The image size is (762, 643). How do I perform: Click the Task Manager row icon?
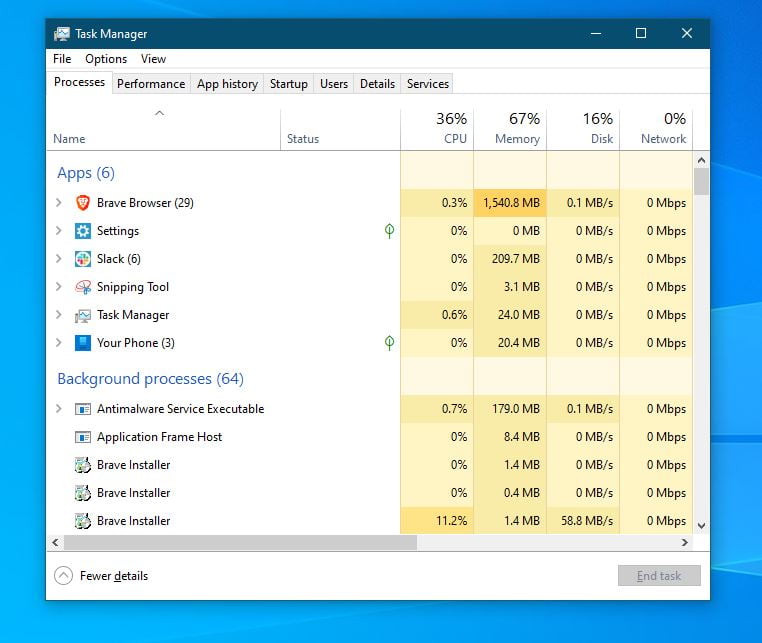click(83, 316)
